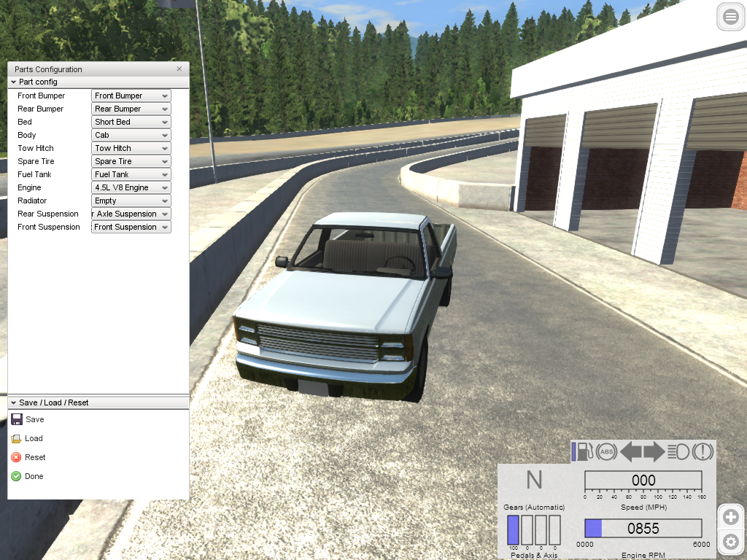
Task: Click the Save text button
Action: [35, 419]
